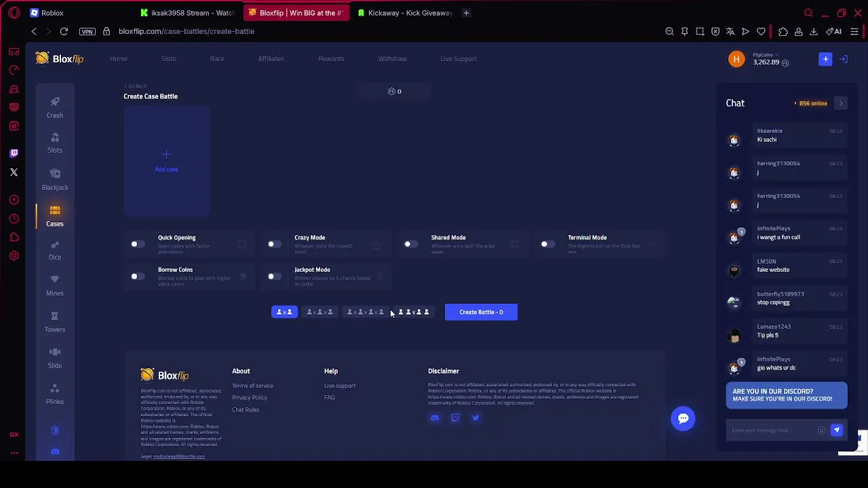The width and height of the screenshot is (868, 488).
Task: Open footer Live support link
Action: 340,386
